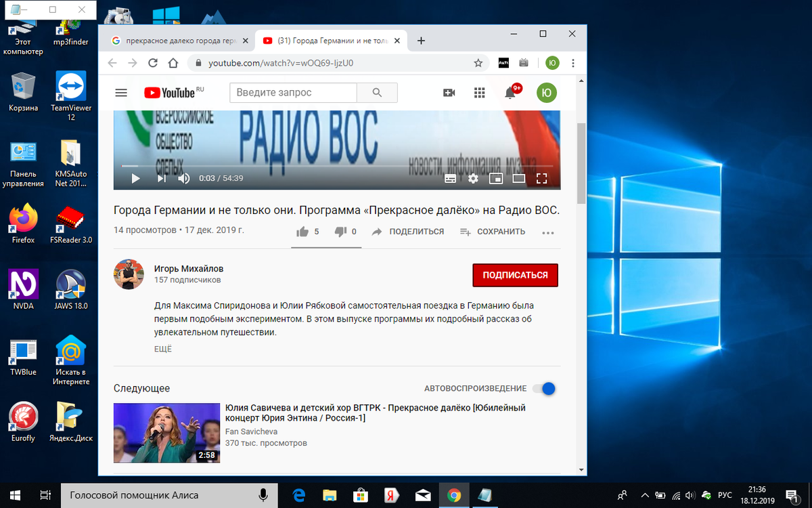The image size is (812, 508).
Task: Open Microsoft Edge from the taskbar
Action: [299, 495]
